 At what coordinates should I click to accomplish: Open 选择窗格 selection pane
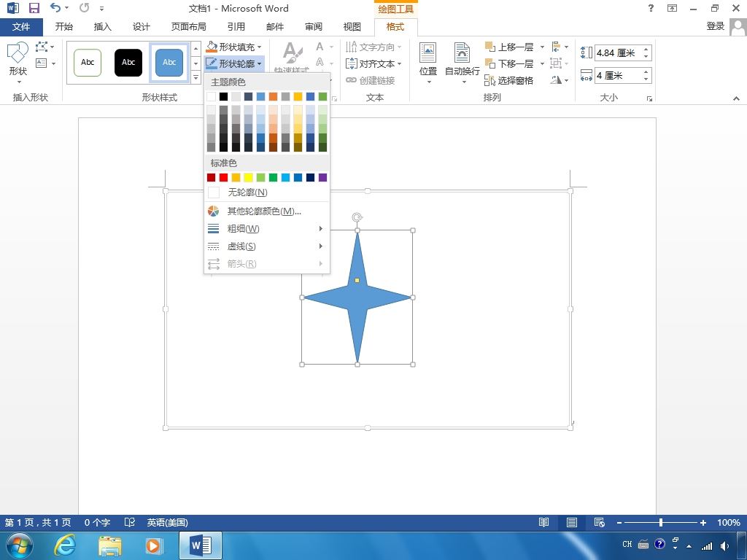click(509, 80)
